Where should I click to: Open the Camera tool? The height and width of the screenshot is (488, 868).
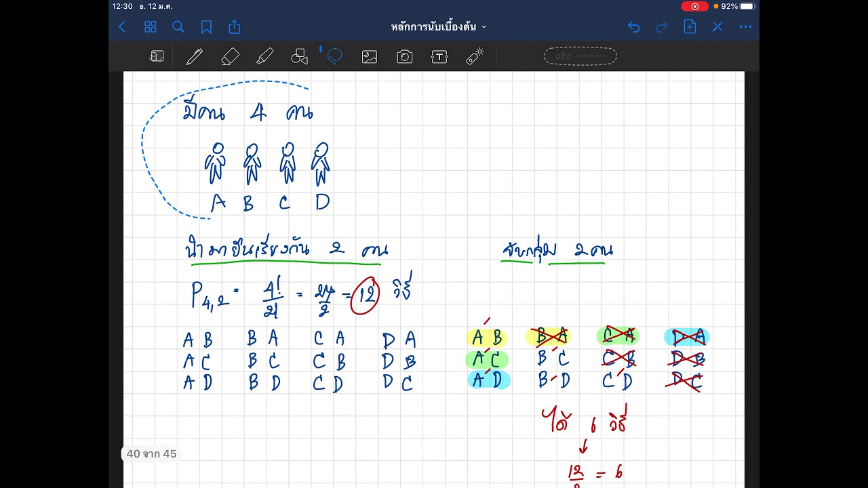405,57
